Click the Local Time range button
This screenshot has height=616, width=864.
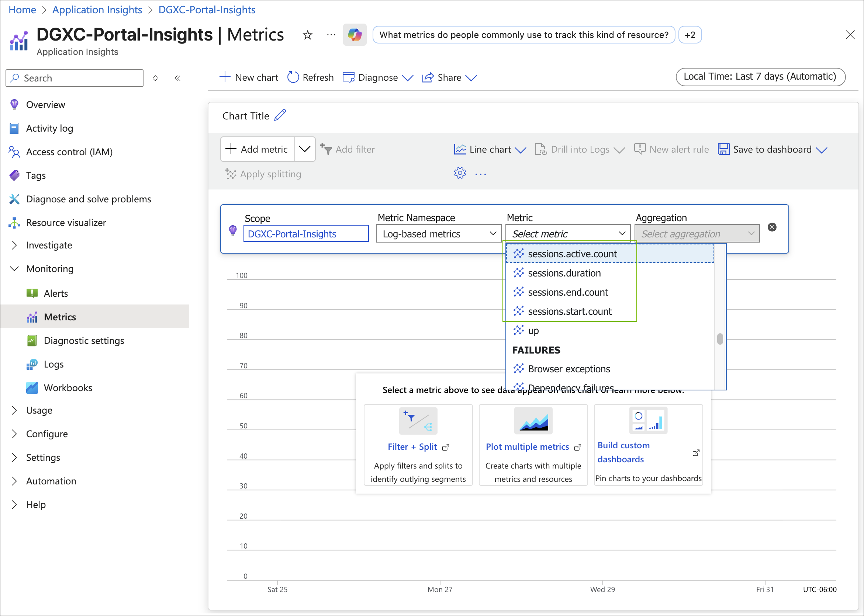[x=760, y=77]
